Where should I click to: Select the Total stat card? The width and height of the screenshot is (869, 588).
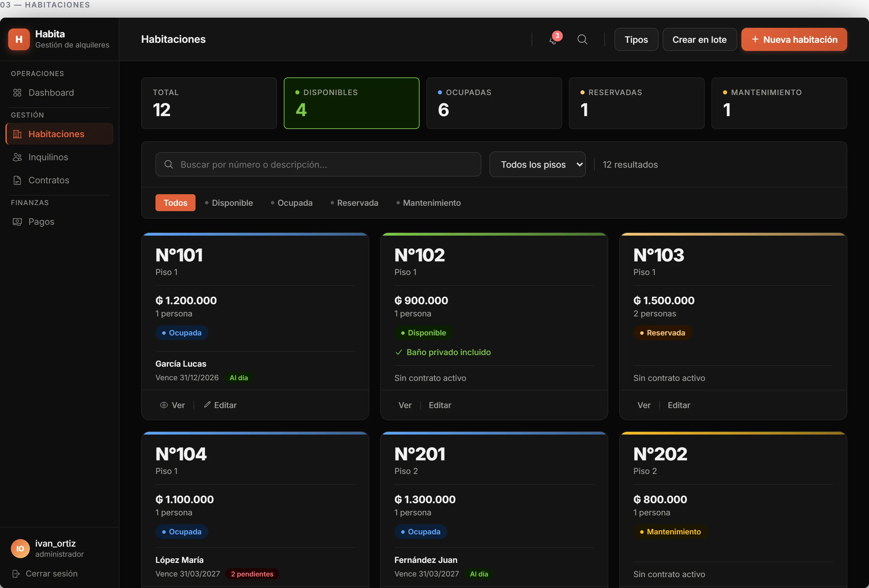click(209, 103)
